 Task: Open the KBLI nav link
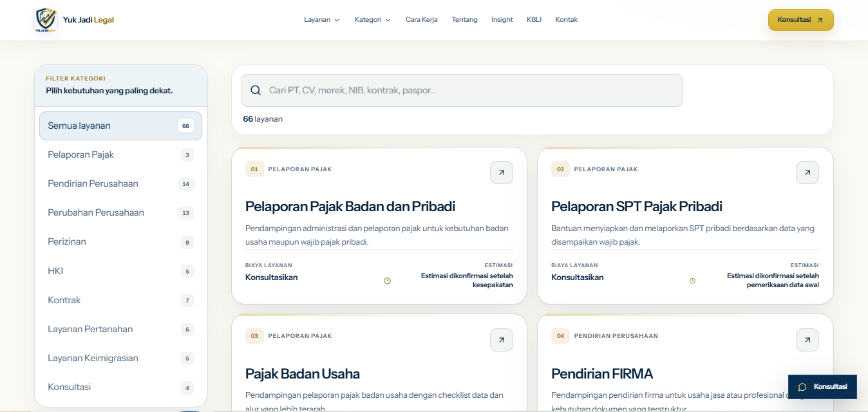point(534,20)
